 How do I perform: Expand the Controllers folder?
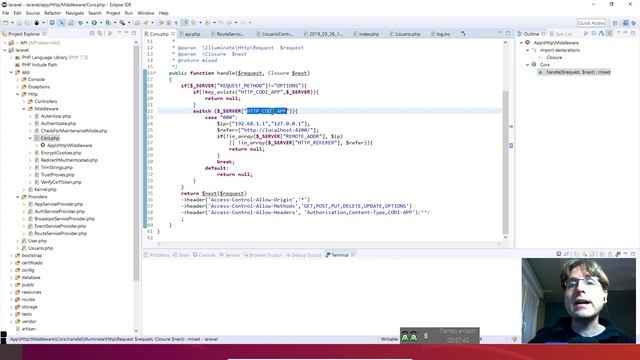[x=24, y=102]
